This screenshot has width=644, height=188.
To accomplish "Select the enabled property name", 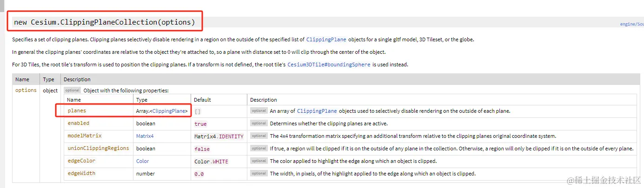I will click(x=78, y=123).
